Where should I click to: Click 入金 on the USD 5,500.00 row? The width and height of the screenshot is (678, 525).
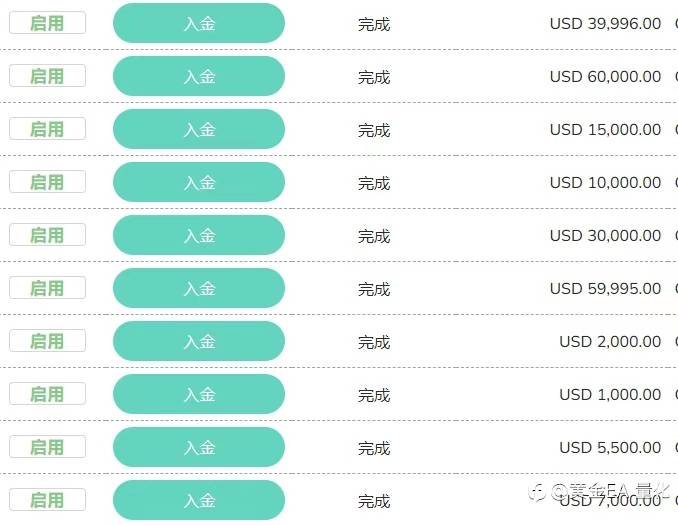[x=199, y=447]
